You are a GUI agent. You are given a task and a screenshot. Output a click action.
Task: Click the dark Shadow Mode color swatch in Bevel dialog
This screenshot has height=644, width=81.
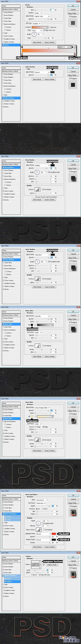(x=53, y=540)
